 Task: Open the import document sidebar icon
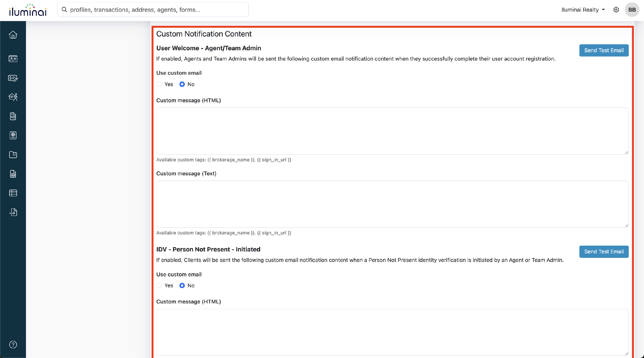tap(13, 212)
